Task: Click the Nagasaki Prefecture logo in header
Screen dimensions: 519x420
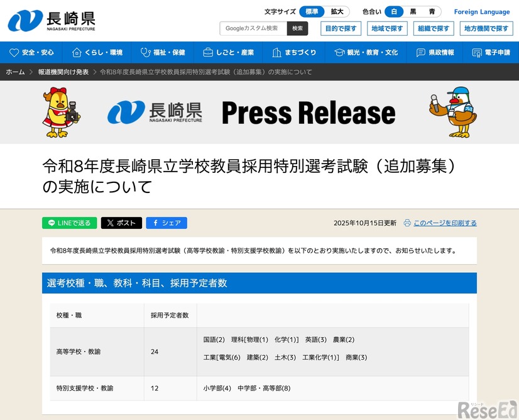Action: 52,21
